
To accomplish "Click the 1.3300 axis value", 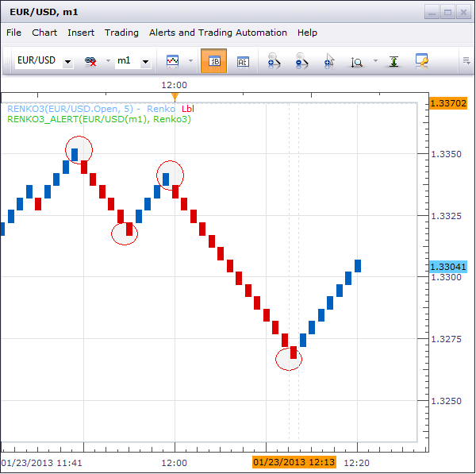I will [x=446, y=277].
